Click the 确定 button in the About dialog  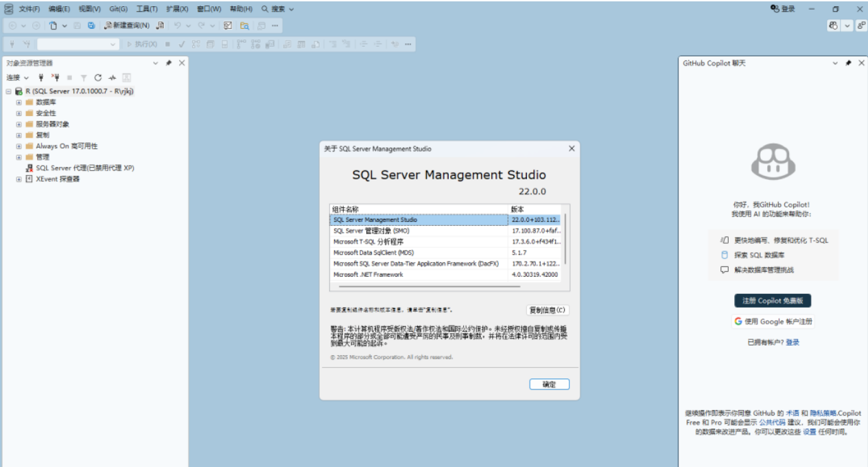pyautogui.click(x=549, y=385)
